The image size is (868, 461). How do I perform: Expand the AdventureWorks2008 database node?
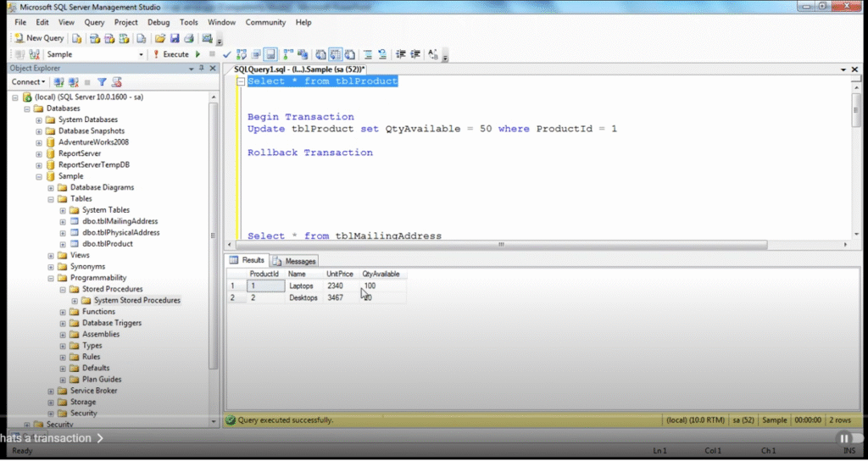coord(39,142)
